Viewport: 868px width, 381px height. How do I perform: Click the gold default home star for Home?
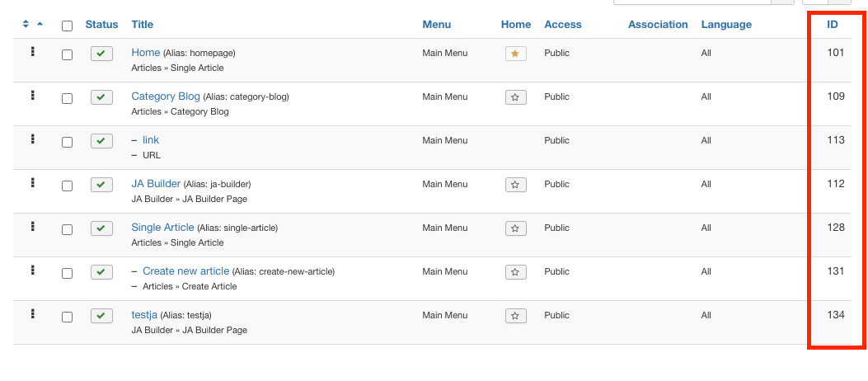coord(515,54)
